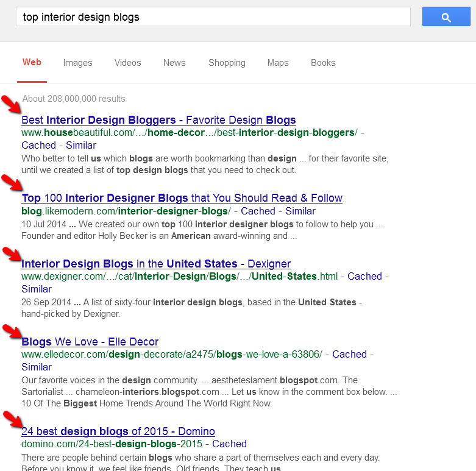
Task: Click Similar link for blog.likemodern.com result
Action: [300, 211]
